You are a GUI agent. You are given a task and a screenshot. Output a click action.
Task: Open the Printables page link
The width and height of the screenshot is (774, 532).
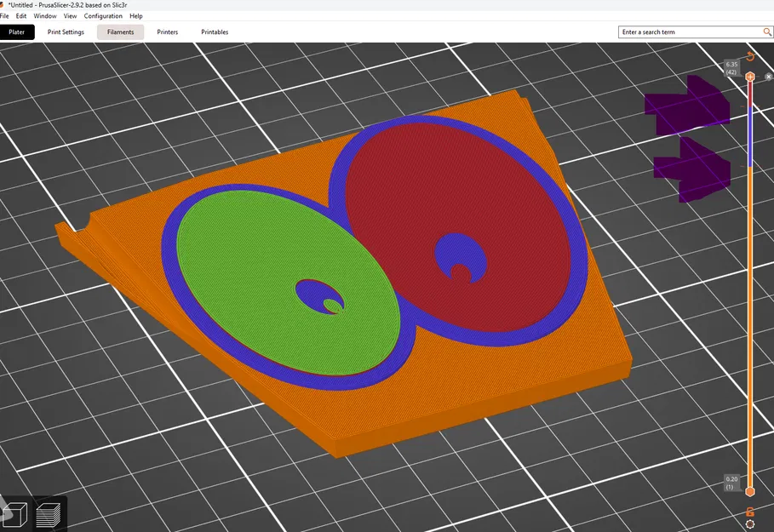[x=214, y=31]
